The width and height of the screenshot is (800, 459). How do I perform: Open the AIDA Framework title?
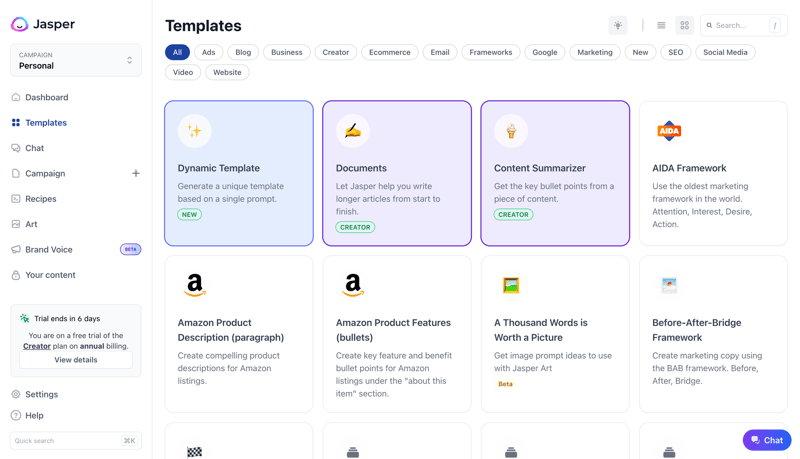689,168
